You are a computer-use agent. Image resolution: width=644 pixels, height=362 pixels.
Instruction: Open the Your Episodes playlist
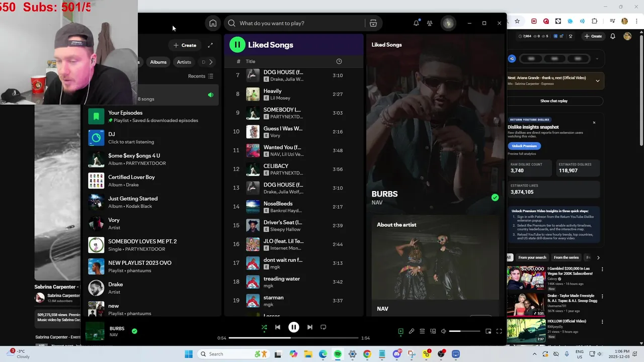(x=150, y=116)
